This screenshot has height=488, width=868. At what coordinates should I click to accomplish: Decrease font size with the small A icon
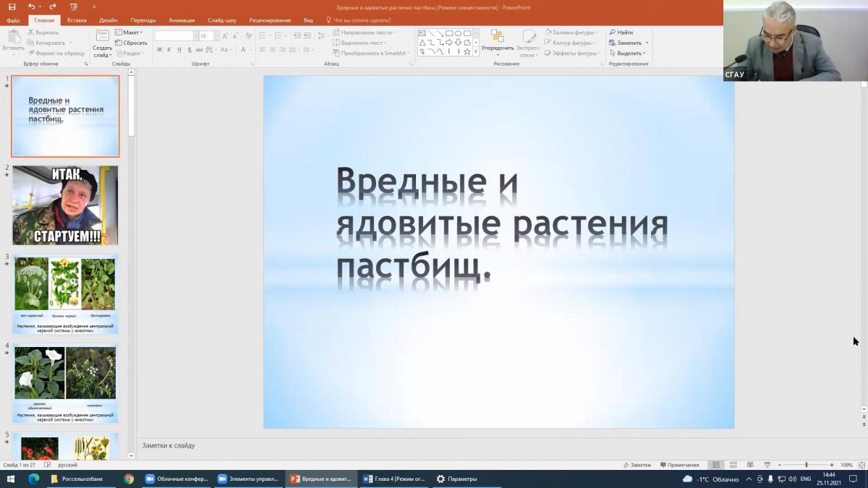(235, 35)
